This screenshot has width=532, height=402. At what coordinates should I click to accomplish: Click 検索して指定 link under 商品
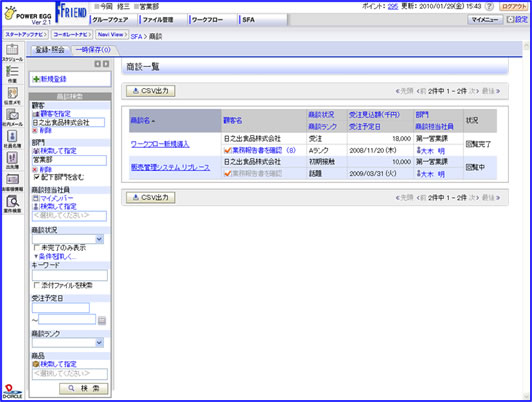click(x=58, y=364)
